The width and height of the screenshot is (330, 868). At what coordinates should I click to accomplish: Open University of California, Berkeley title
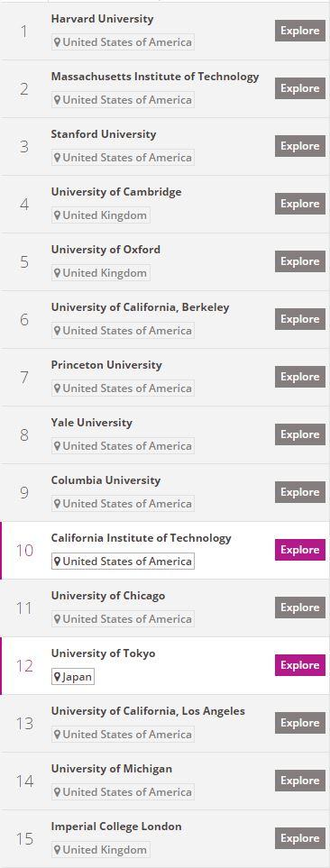(140, 307)
